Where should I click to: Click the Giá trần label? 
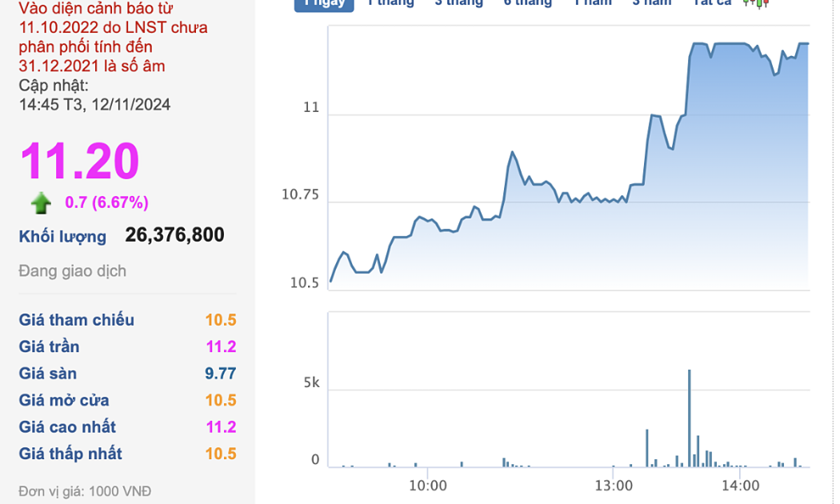(x=50, y=346)
